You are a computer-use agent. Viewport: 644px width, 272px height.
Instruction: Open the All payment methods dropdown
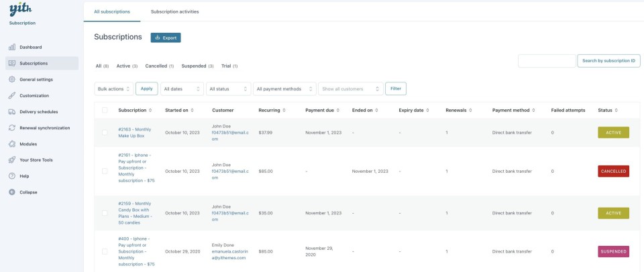[x=284, y=88]
